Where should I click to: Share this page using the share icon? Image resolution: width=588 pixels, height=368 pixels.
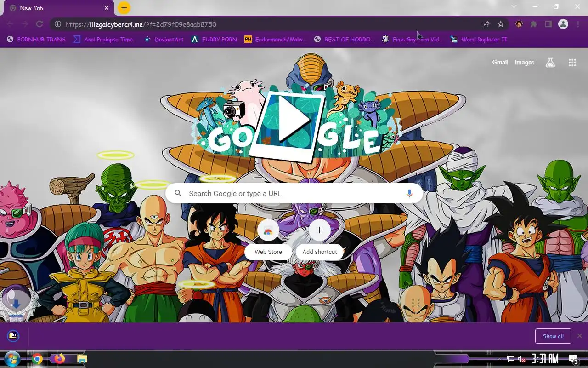pyautogui.click(x=486, y=24)
